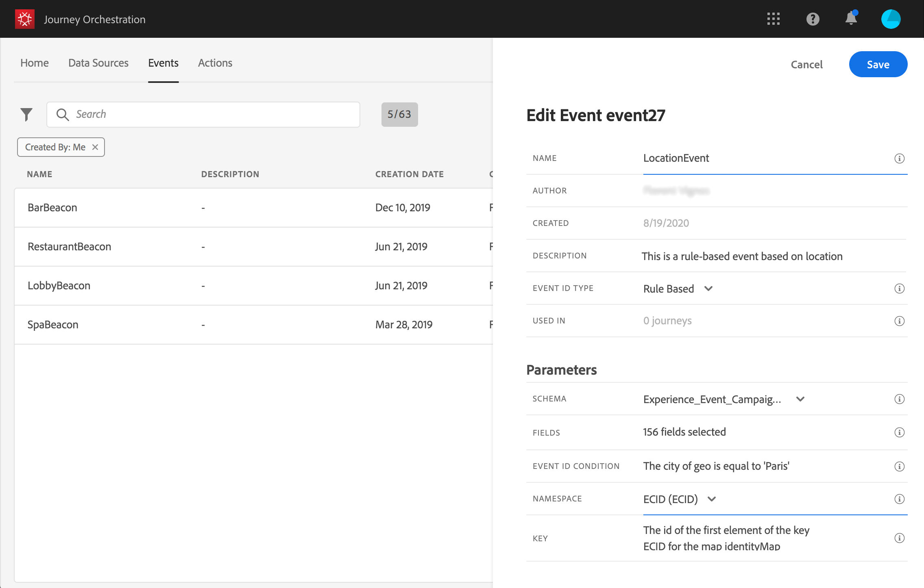Click the info icon beside Schema
924x588 pixels.
point(899,399)
